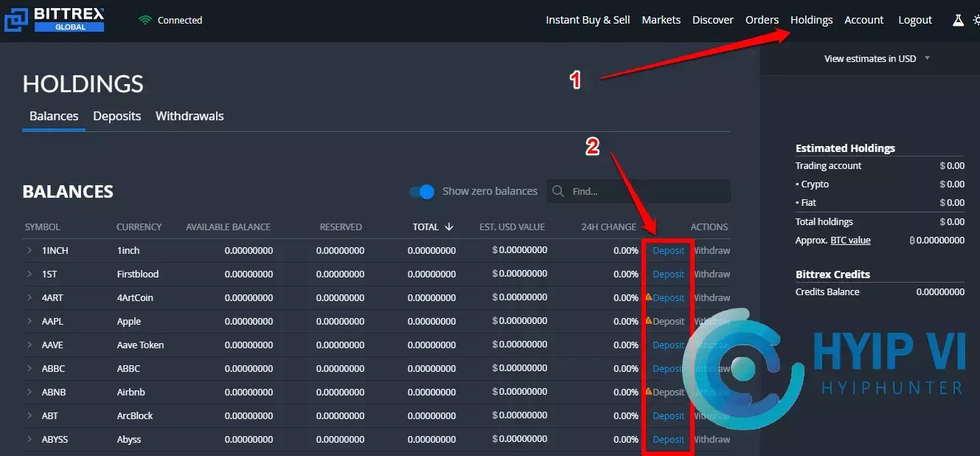980x456 pixels.
Task: Click the warning icon beside 4ART Deposit
Action: pos(648,297)
